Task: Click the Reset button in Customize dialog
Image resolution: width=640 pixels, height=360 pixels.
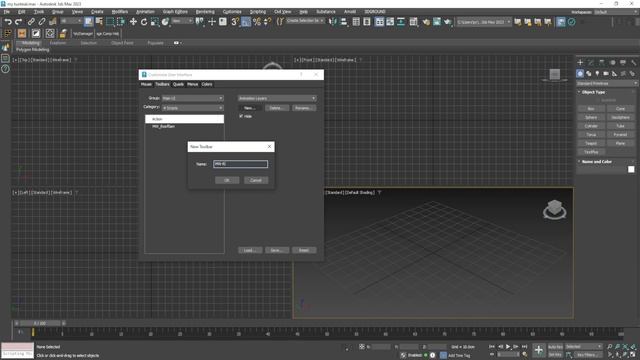Action: pos(304,250)
